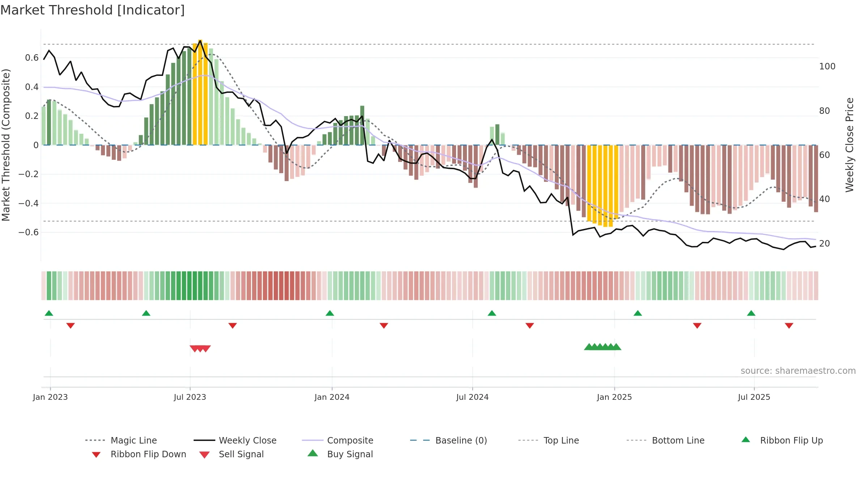Click the 80 price axis tick label
868x488 pixels.
click(825, 111)
